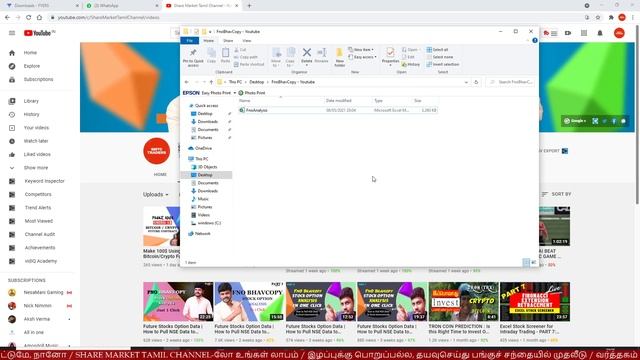
Task: Switch to the Home ribbon tab
Action: click(x=209, y=41)
